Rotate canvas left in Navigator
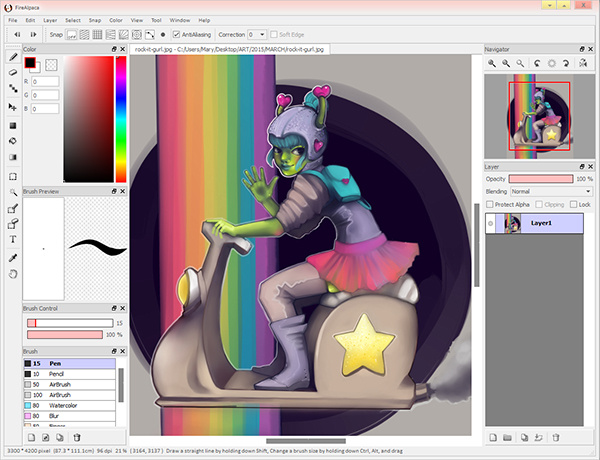600x460 pixels. pyautogui.click(x=537, y=63)
